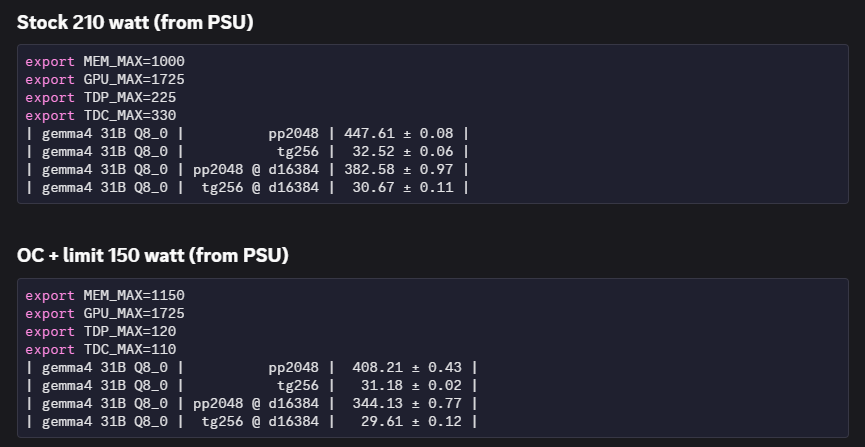Click TDC_MAX=330 line
The image size is (865, 447).
(101, 115)
